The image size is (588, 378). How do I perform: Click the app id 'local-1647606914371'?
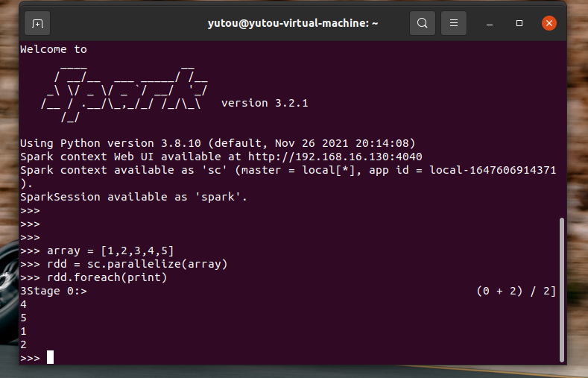click(x=493, y=170)
